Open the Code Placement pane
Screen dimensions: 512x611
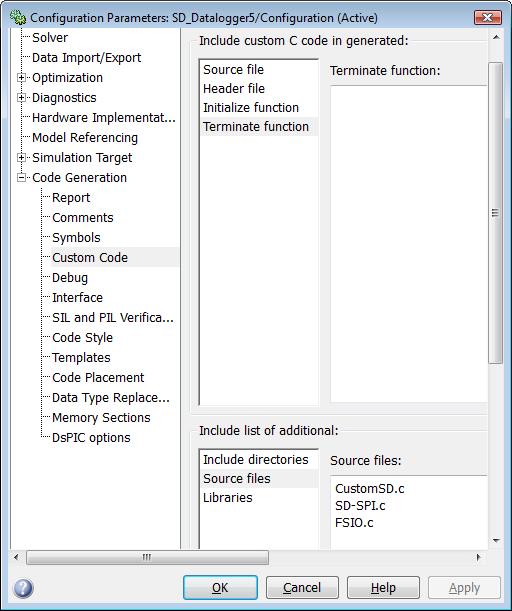click(98, 377)
